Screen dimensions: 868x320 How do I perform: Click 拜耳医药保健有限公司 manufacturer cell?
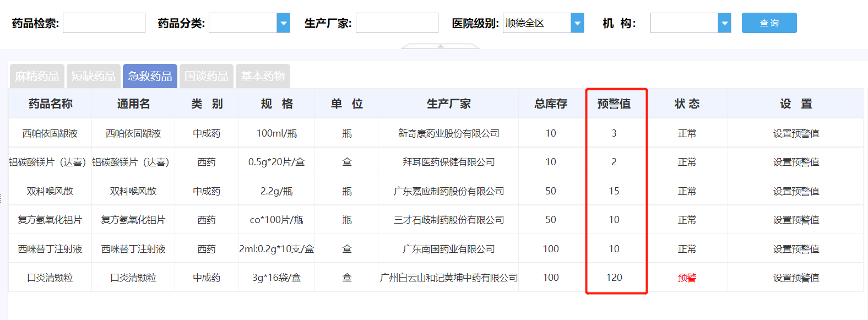coord(448,162)
